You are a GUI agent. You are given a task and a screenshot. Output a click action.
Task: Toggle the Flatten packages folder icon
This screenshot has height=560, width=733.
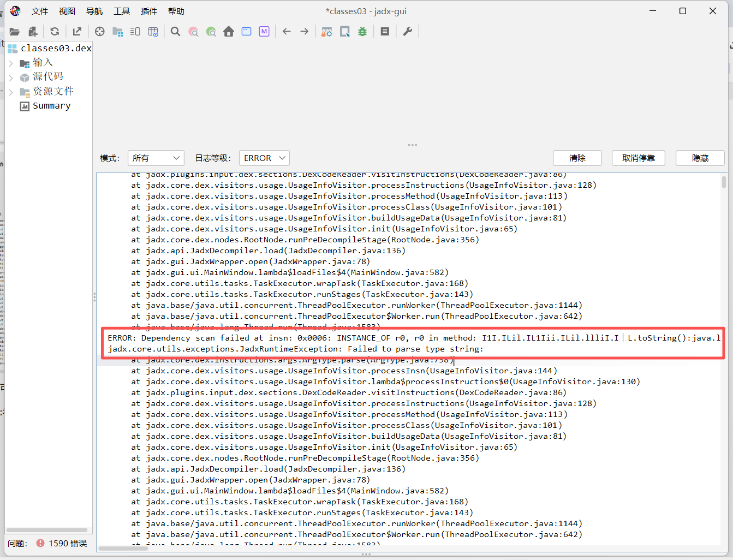(117, 32)
